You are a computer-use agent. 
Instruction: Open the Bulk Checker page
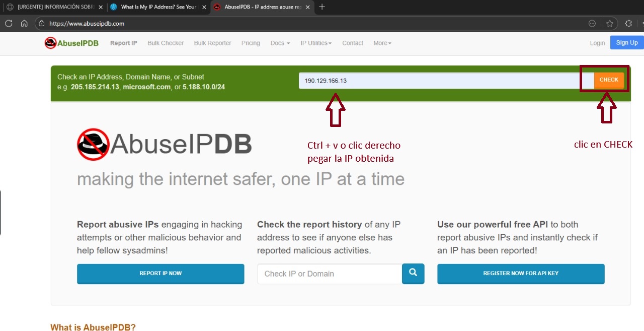(x=166, y=43)
